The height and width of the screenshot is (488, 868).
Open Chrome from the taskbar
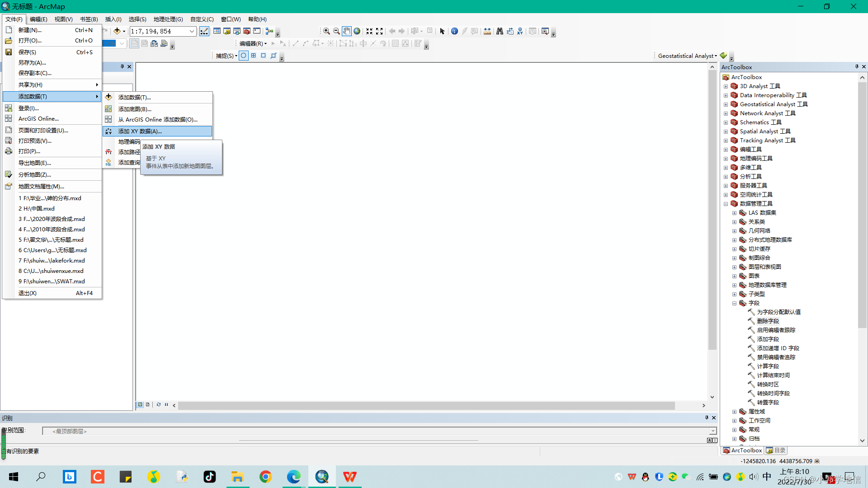pyautogui.click(x=265, y=477)
